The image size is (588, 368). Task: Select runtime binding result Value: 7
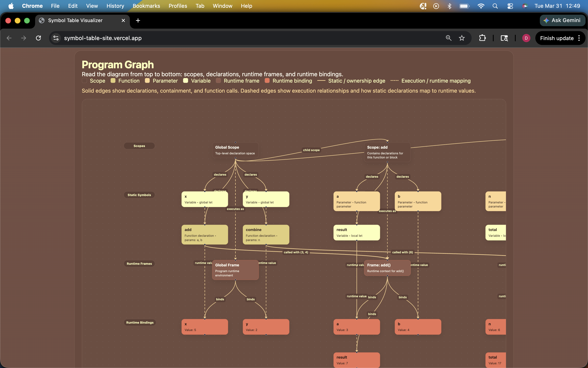356,360
